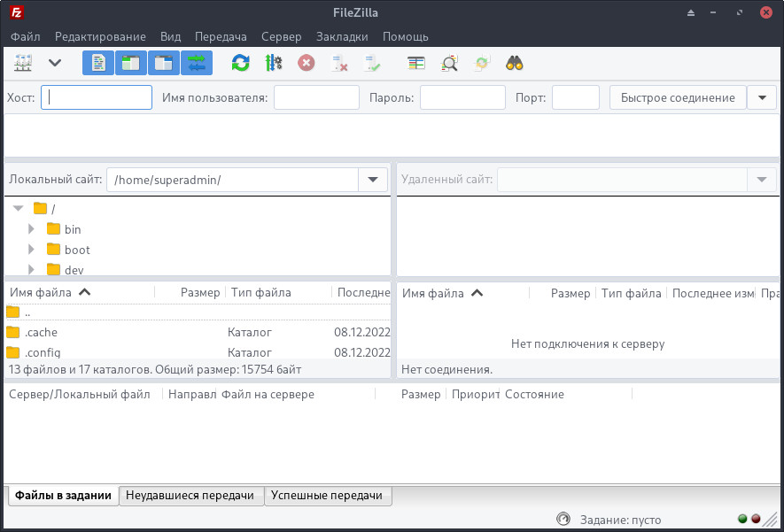The width and height of the screenshot is (784, 532).
Task: Switch to Файлы в задании tab
Action: [64, 495]
